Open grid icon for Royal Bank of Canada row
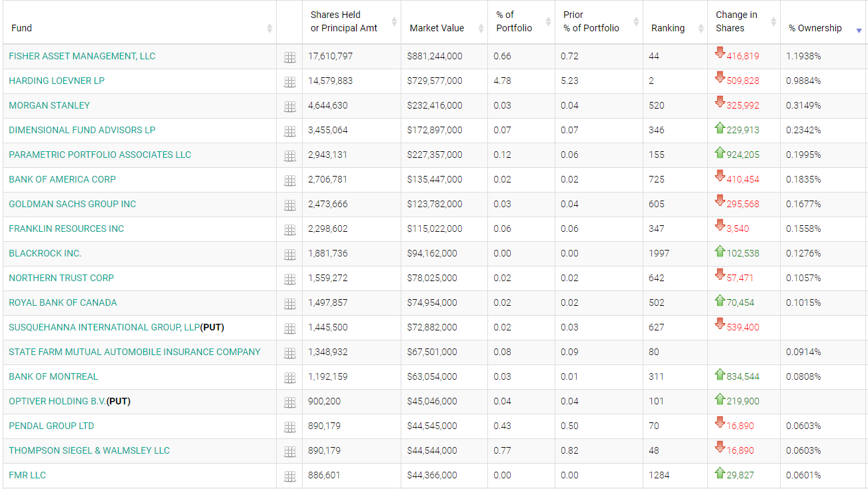868x489 pixels. click(x=289, y=304)
